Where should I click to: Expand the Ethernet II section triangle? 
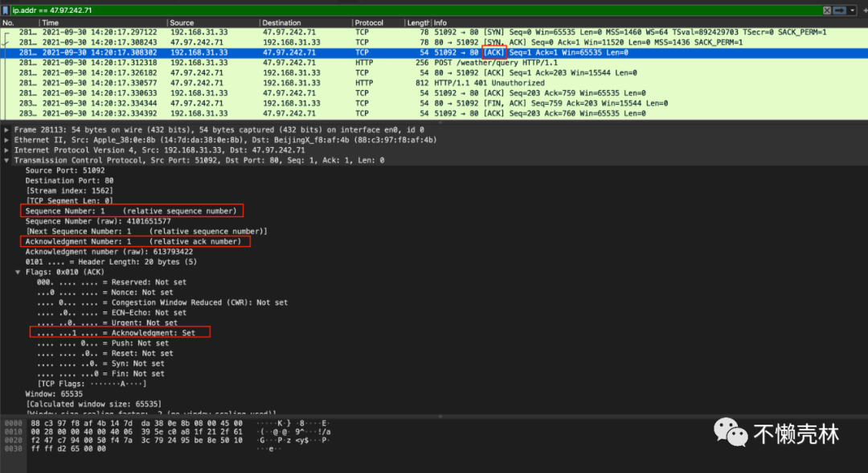6,140
